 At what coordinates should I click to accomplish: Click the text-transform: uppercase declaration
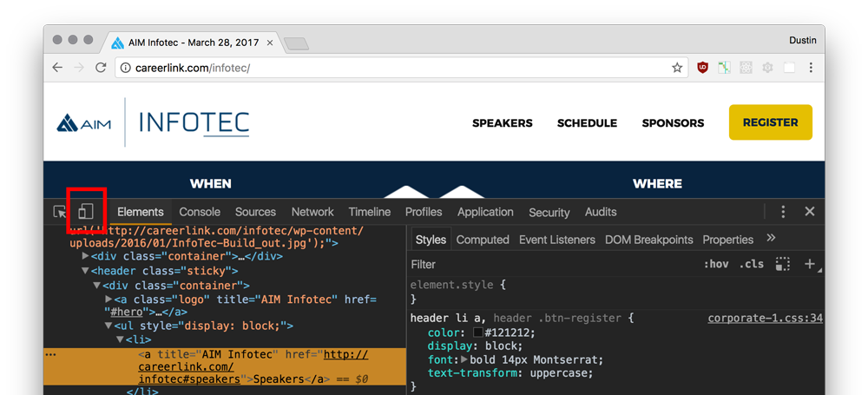pos(510,372)
